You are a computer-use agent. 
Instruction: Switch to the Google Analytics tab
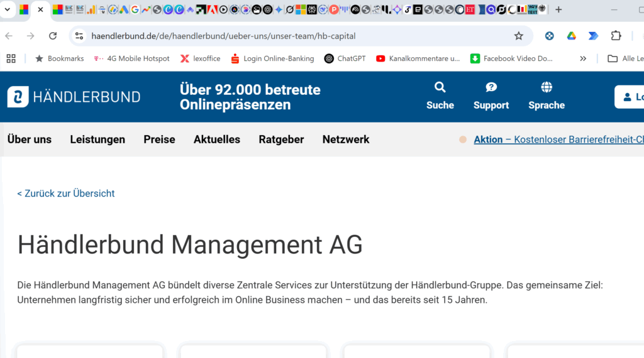tap(91, 9)
